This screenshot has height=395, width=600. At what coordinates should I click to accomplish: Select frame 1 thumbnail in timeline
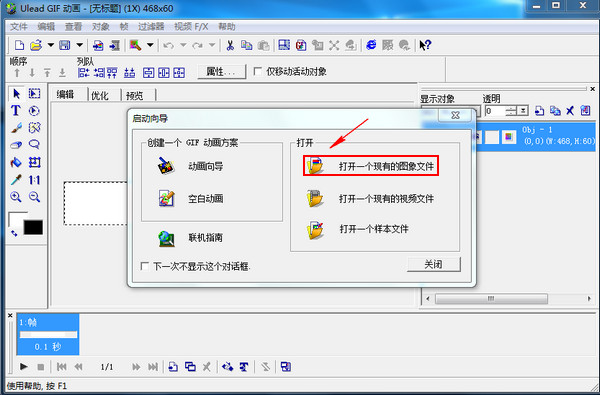(x=48, y=334)
